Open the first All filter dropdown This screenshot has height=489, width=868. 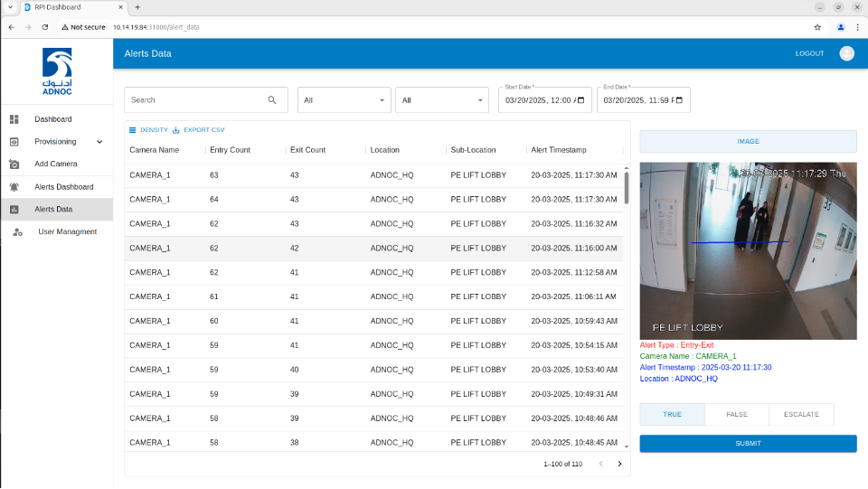[x=344, y=100]
